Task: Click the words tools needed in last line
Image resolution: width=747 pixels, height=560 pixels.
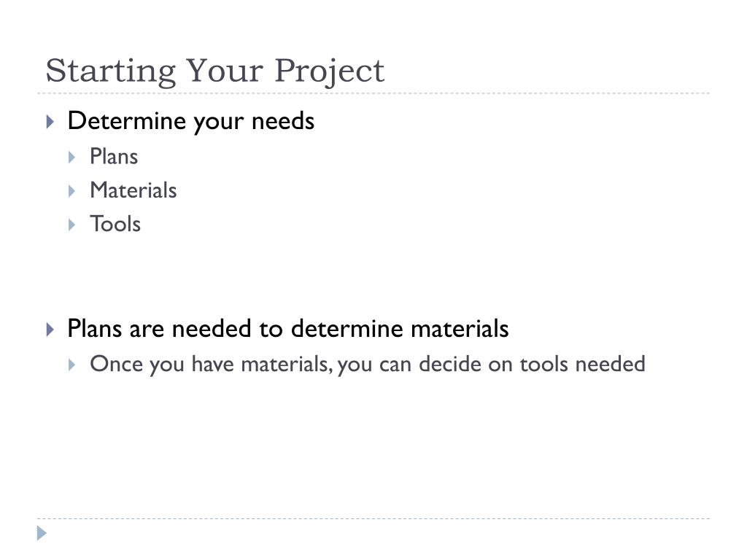Action: point(582,365)
